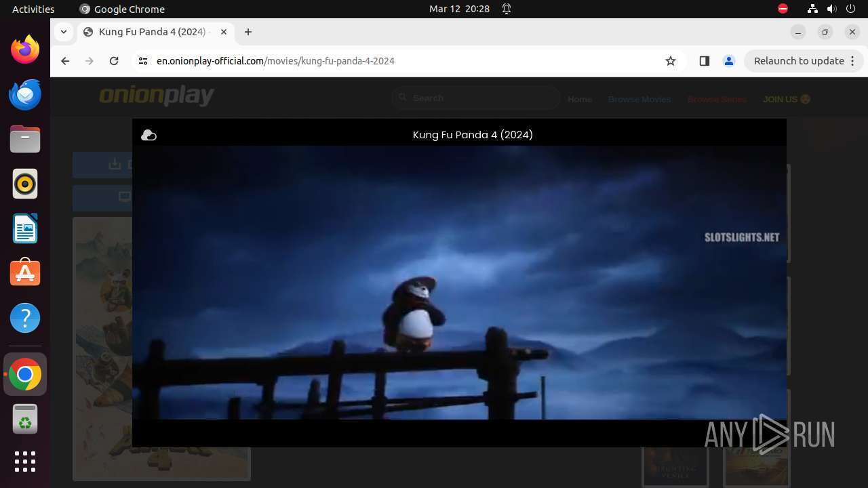
Task: Click the OnionPlay search field
Action: [476, 98]
